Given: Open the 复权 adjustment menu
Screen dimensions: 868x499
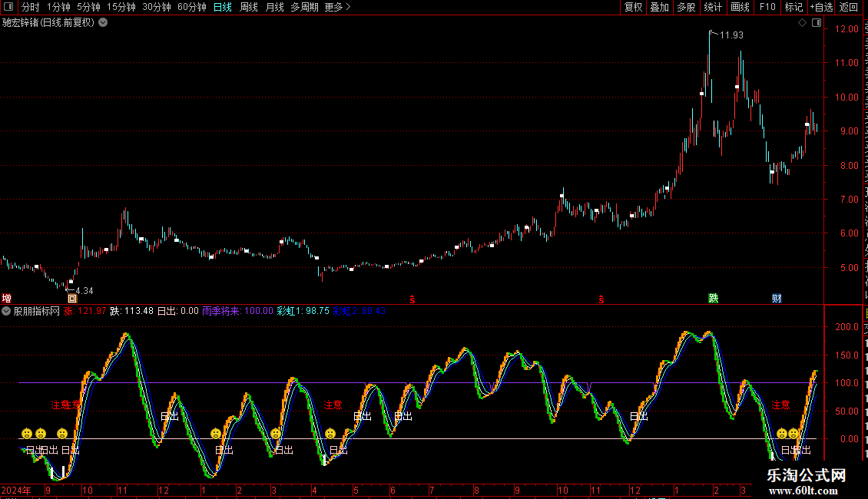Looking at the screenshot, I should click(633, 7).
